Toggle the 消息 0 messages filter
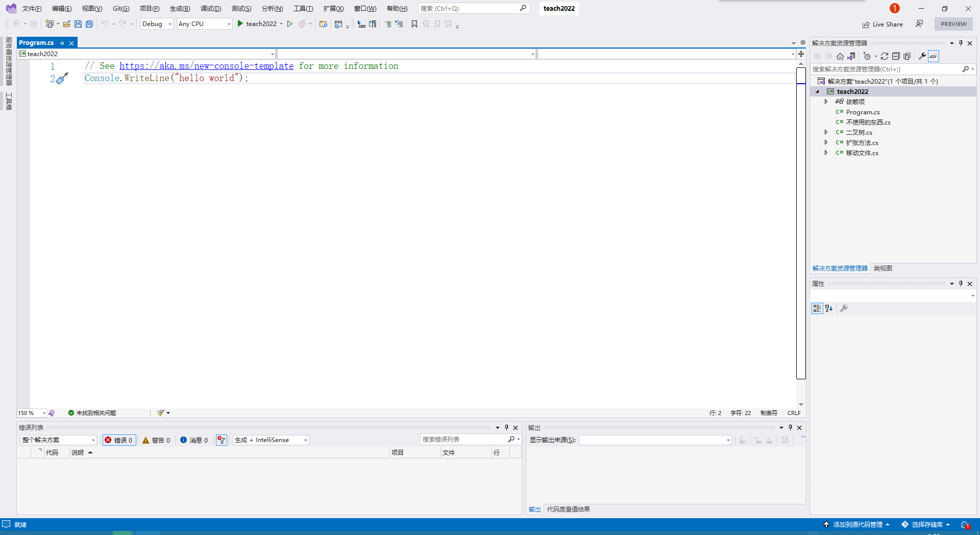 coord(194,440)
